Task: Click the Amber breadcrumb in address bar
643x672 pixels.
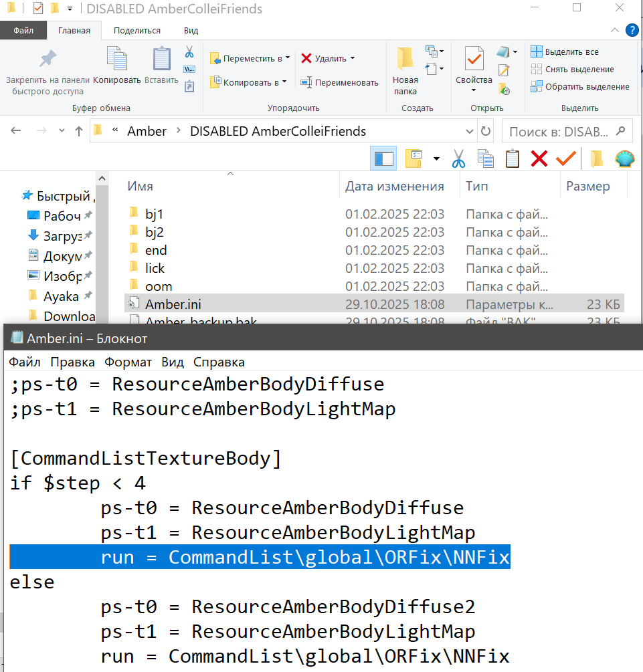Action: point(147,131)
